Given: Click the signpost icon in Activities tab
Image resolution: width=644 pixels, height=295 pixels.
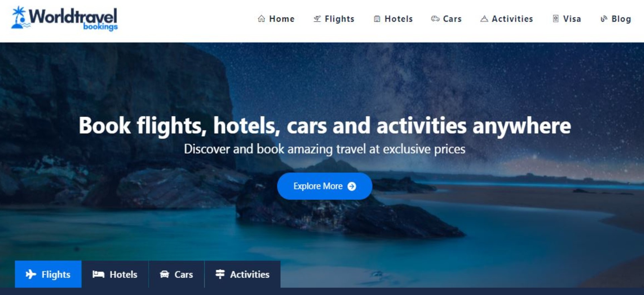Looking at the screenshot, I should [x=220, y=274].
